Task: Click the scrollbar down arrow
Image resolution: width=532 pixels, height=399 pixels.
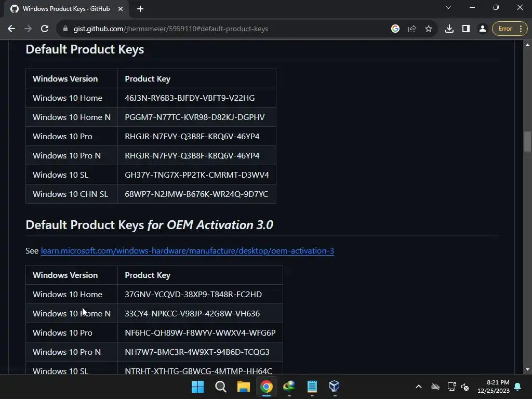Action: click(x=527, y=369)
